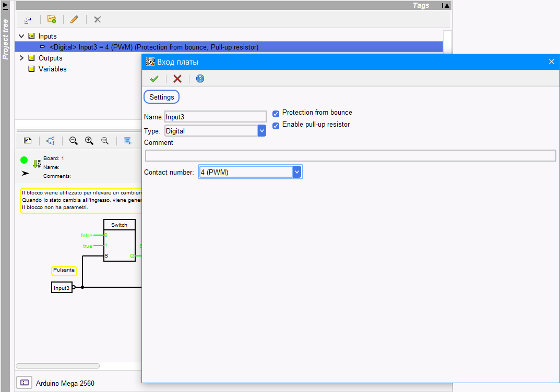Reset zoom with the 1:1 magnifier icon
The width and height of the screenshot is (560, 392).
point(105,141)
